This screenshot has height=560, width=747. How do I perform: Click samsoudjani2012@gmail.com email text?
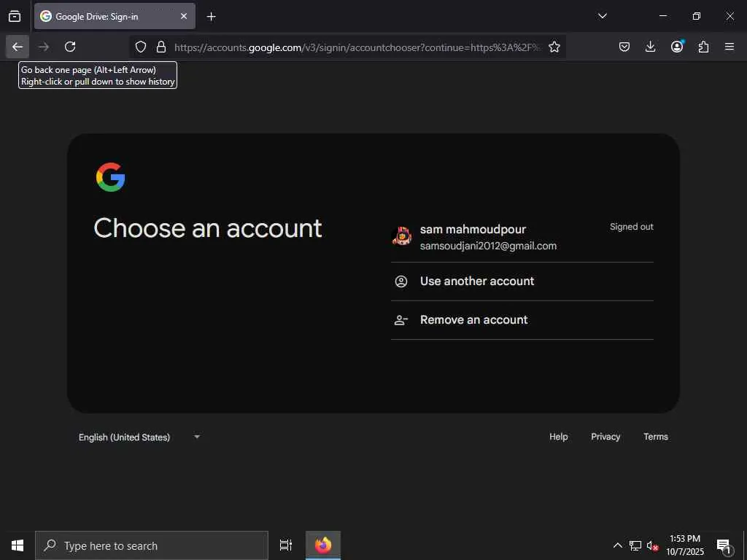pyautogui.click(x=488, y=246)
